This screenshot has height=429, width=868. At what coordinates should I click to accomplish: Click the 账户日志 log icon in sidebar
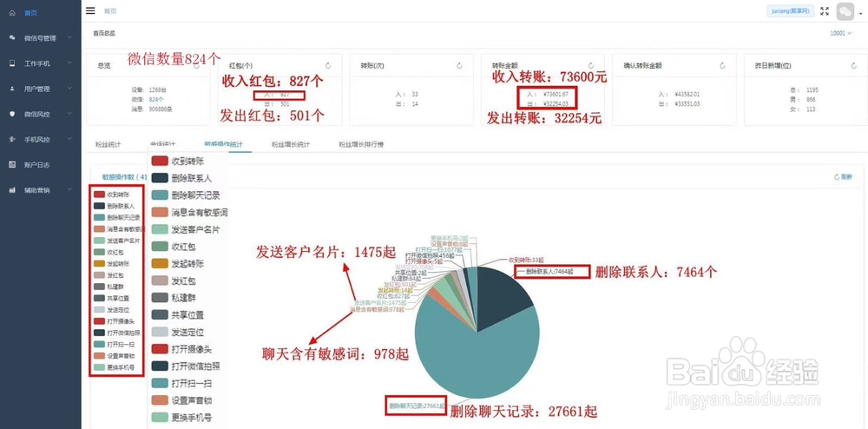point(13,164)
